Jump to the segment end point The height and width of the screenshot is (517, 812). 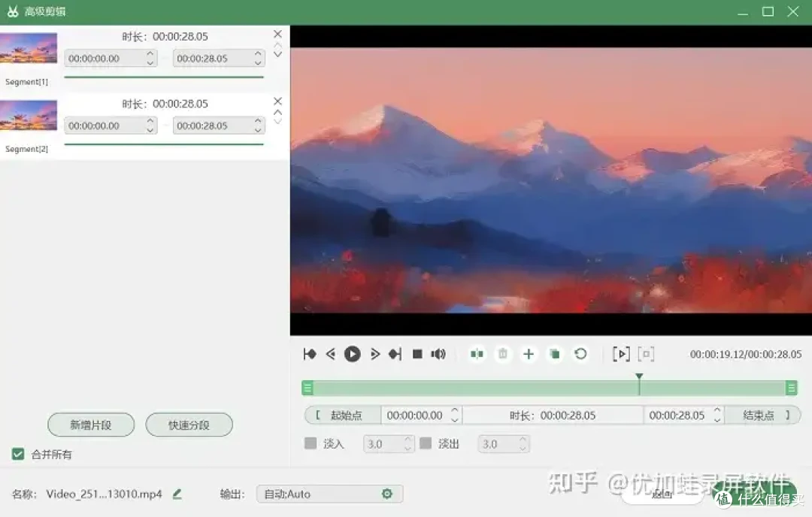pyautogui.click(x=395, y=354)
